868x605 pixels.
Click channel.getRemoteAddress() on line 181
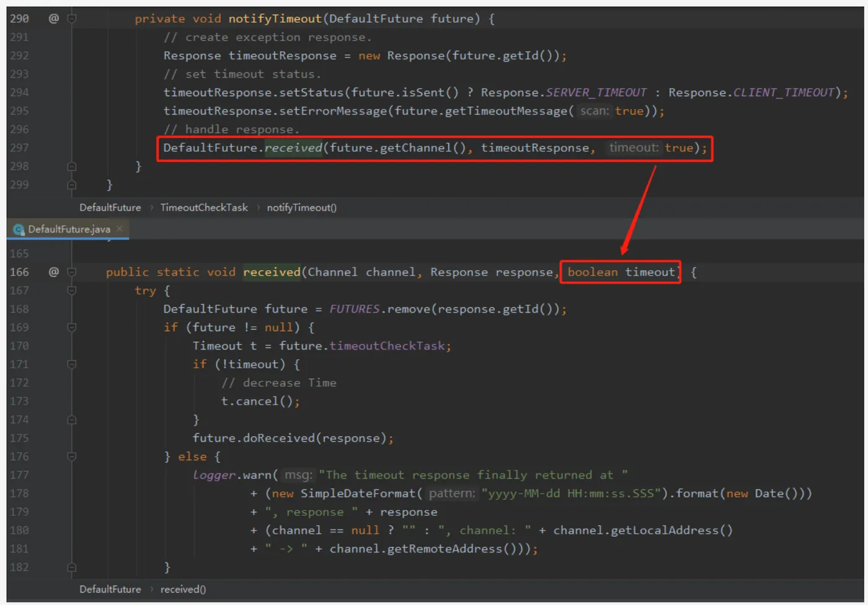(420, 549)
